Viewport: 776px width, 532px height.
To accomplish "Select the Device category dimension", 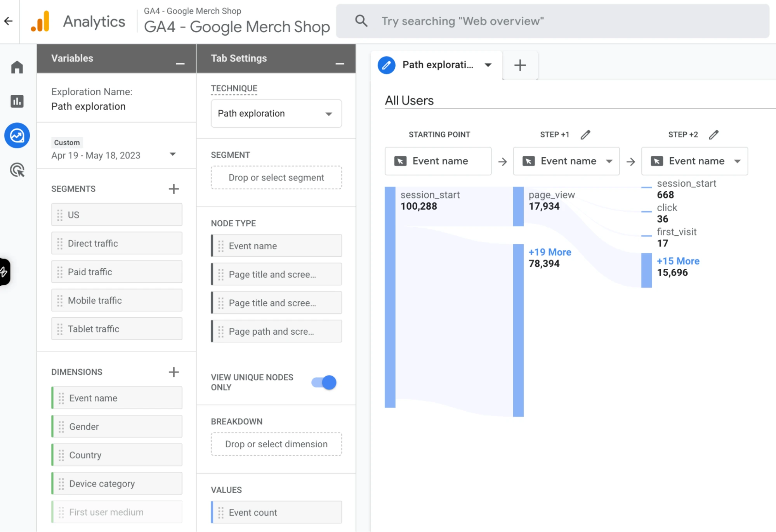I will coord(116,483).
